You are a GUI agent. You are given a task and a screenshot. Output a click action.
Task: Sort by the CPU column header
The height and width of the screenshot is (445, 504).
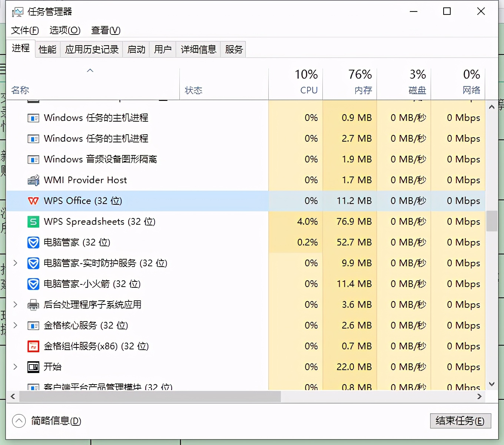click(x=296, y=84)
